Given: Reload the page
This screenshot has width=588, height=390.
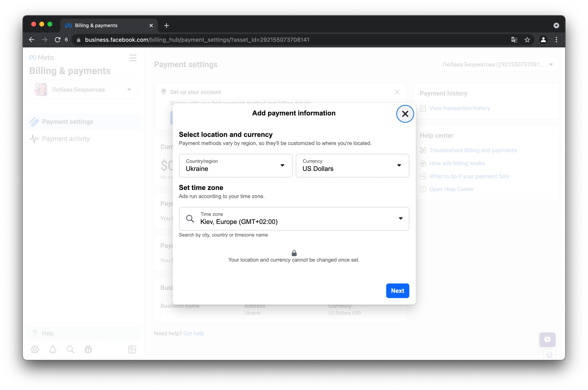Looking at the screenshot, I should click(x=58, y=40).
